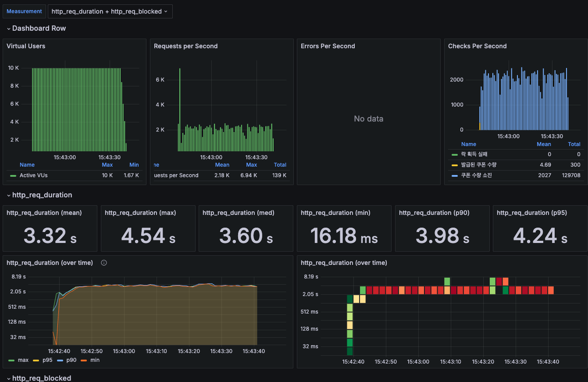Sort Requests per Second legend by Mean
Image resolution: width=588 pixels, height=382 pixels.
click(x=222, y=165)
